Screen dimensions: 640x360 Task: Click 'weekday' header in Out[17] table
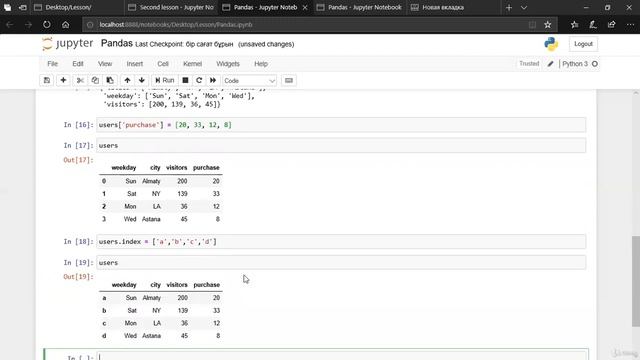(124, 168)
